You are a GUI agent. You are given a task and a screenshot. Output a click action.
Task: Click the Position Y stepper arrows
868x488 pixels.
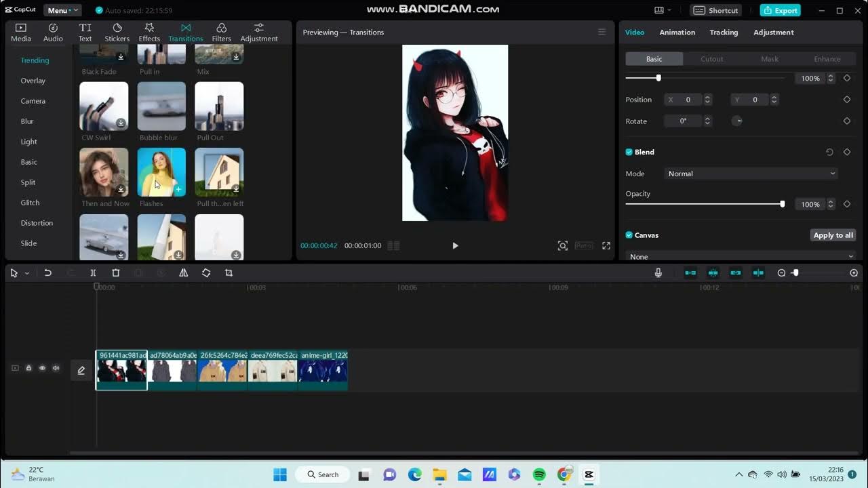pyautogui.click(x=774, y=100)
